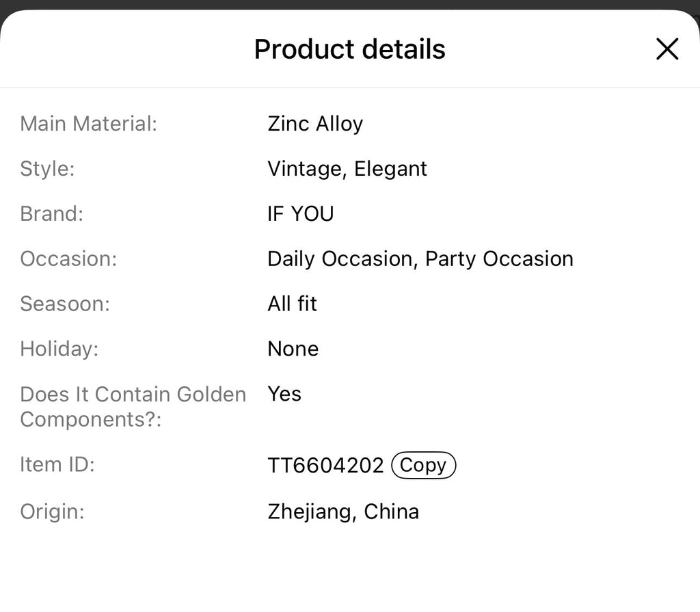Close the Product details sheet
The height and width of the screenshot is (612, 700).
coord(667,49)
